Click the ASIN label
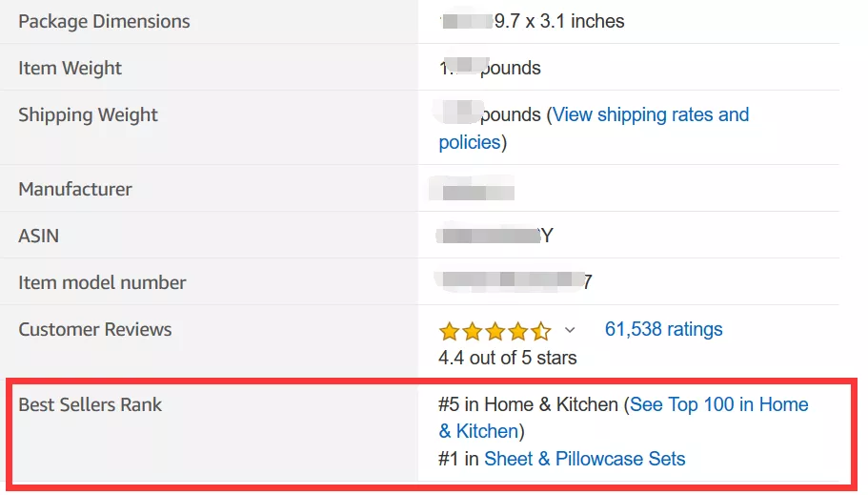Image resolution: width=868 pixels, height=495 pixels. coord(39,236)
